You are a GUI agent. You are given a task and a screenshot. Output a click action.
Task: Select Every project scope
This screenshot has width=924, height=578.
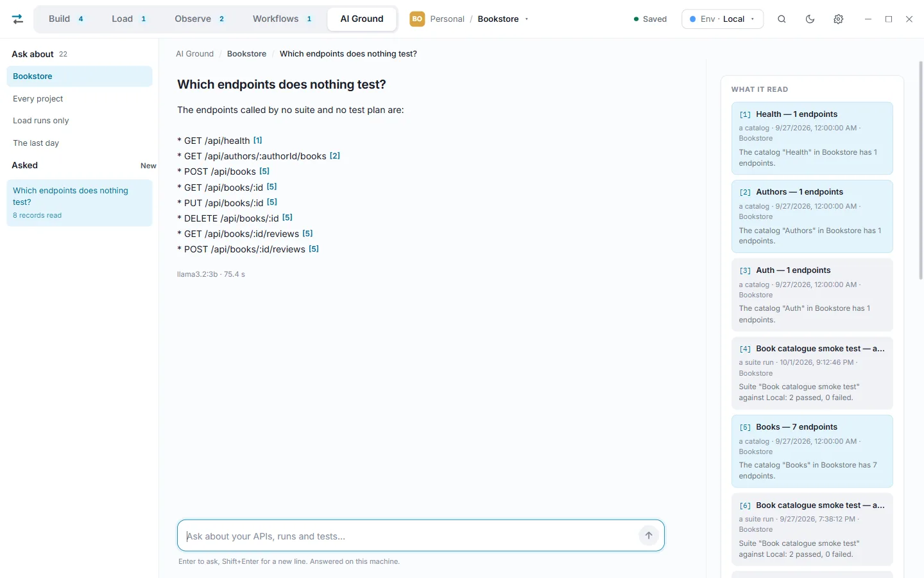pos(80,99)
